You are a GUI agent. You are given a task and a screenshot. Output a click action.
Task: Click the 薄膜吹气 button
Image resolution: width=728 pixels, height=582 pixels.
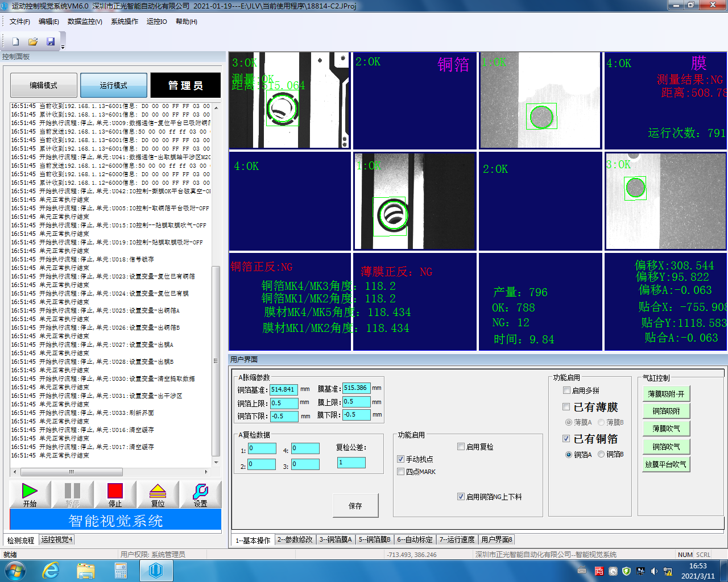[666, 429]
